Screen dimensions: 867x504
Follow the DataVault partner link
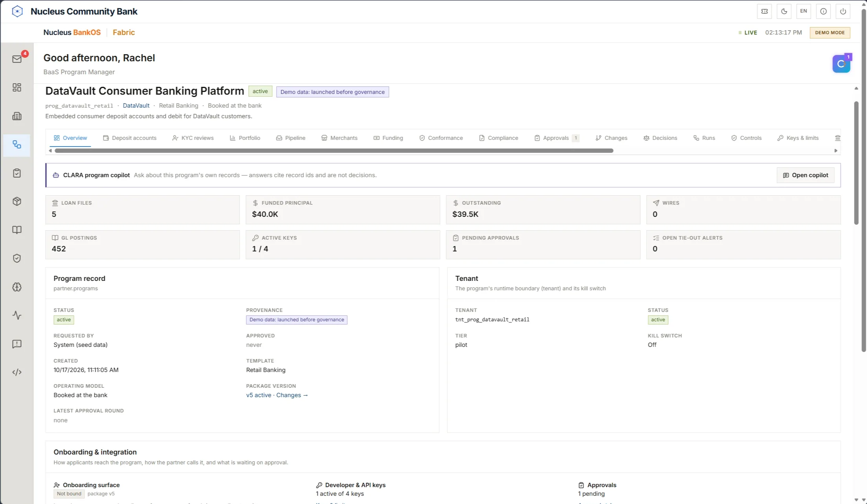pyautogui.click(x=136, y=106)
